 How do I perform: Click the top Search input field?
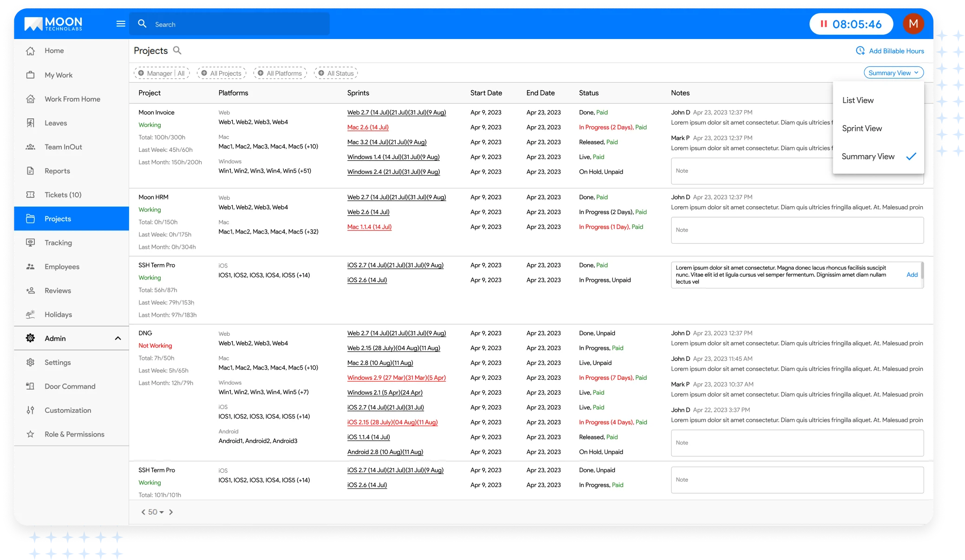(229, 24)
